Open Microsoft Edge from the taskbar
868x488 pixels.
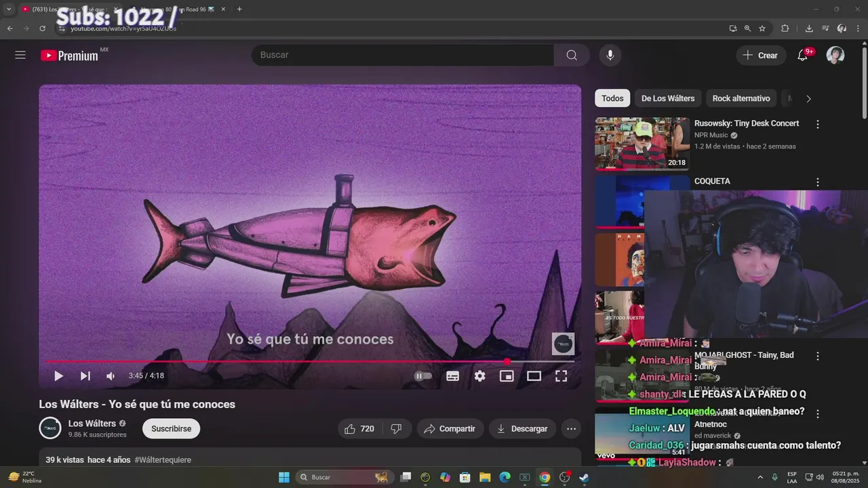coord(505,477)
